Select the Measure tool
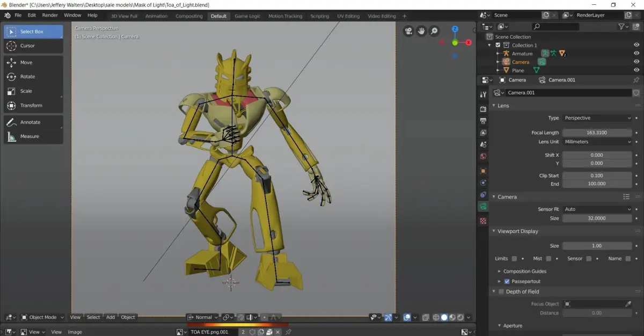Viewport: 644px width, 336px height. click(34, 136)
